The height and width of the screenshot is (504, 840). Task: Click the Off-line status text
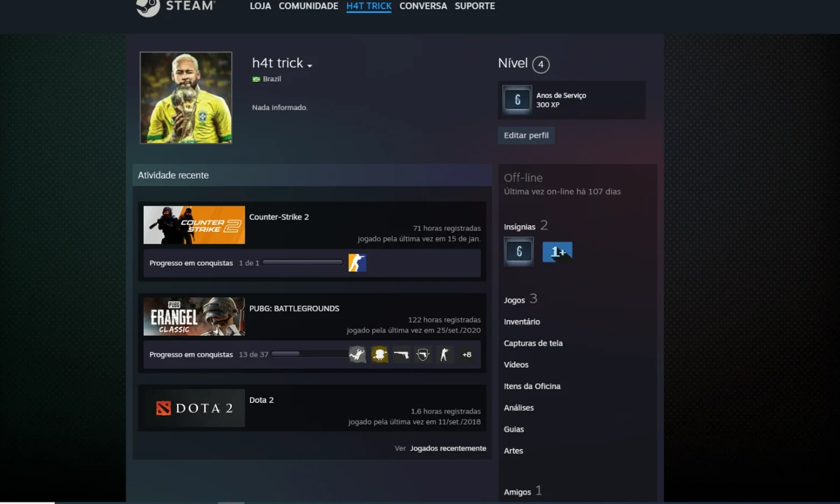(x=523, y=178)
